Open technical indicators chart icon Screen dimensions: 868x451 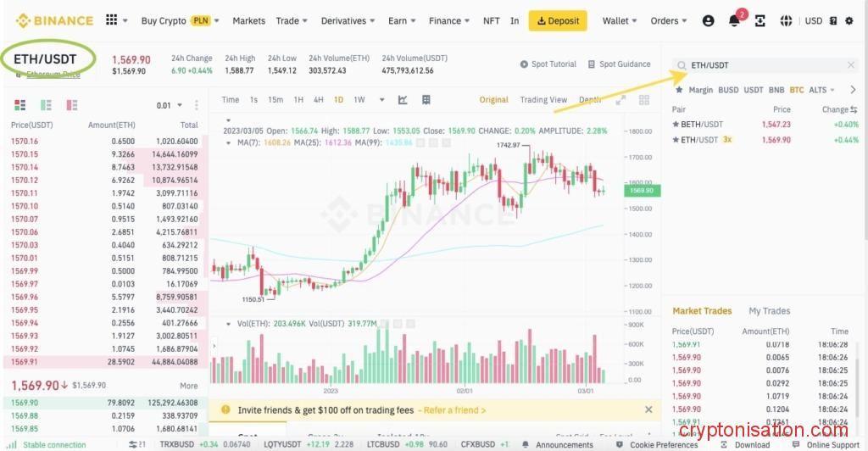click(403, 100)
